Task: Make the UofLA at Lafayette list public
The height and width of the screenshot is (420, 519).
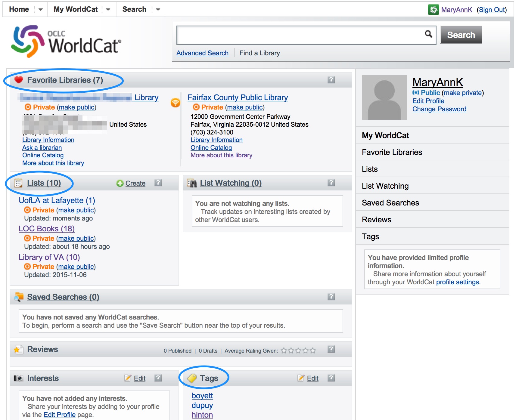Action: pyautogui.click(x=76, y=210)
